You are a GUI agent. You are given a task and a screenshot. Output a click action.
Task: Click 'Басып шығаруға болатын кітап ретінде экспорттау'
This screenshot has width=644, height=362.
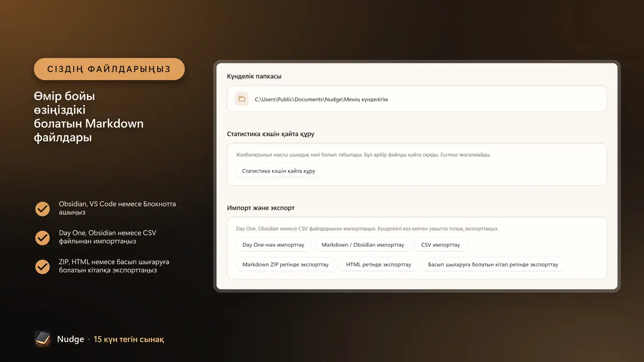[x=493, y=264]
